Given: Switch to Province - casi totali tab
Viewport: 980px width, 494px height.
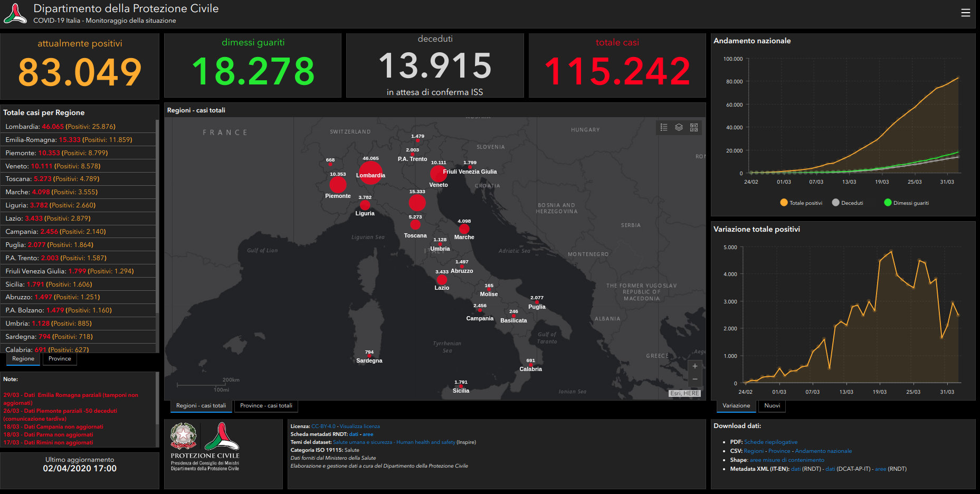Looking at the screenshot, I should pyautogui.click(x=266, y=406).
